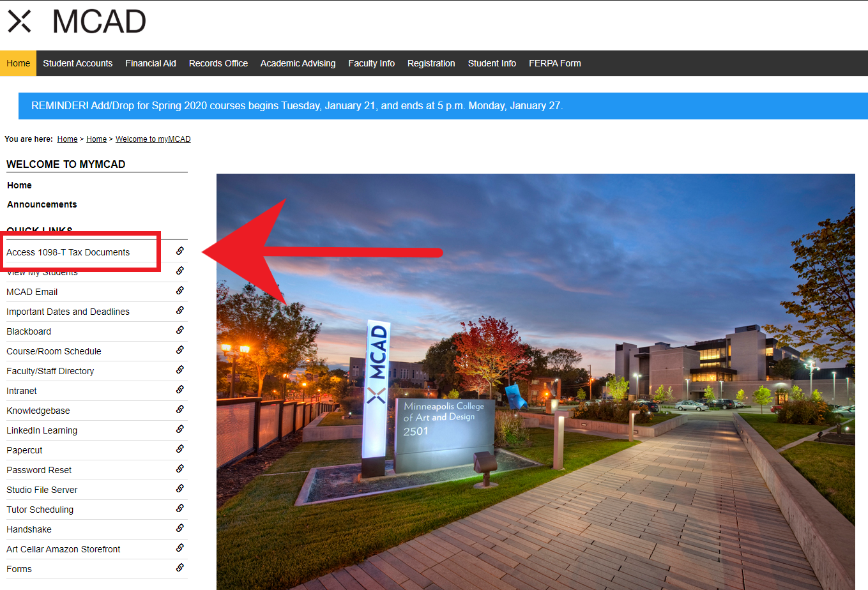Screen dimensions: 868x590
Task: Click the link icon next to Studio File Server
Action: pyautogui.click(x=180, y=488)
